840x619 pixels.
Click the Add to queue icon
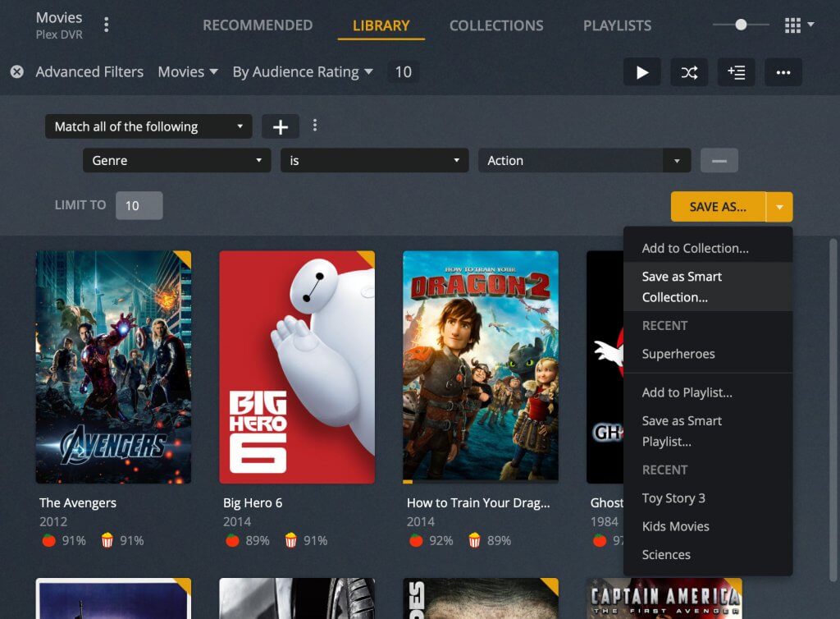point(737,72)
